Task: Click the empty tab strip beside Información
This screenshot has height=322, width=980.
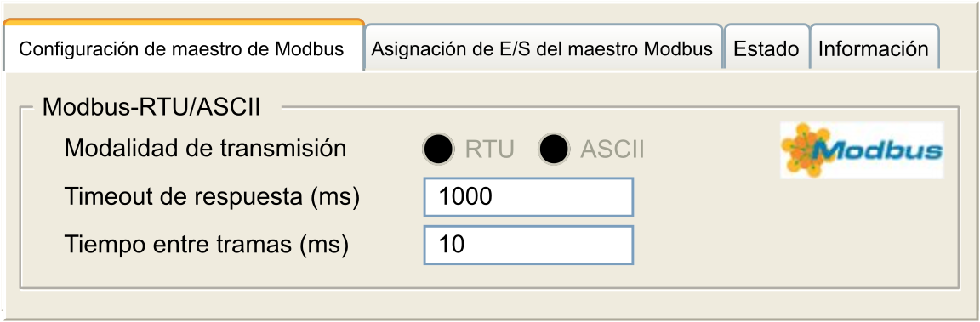Action: coord(958,48)
